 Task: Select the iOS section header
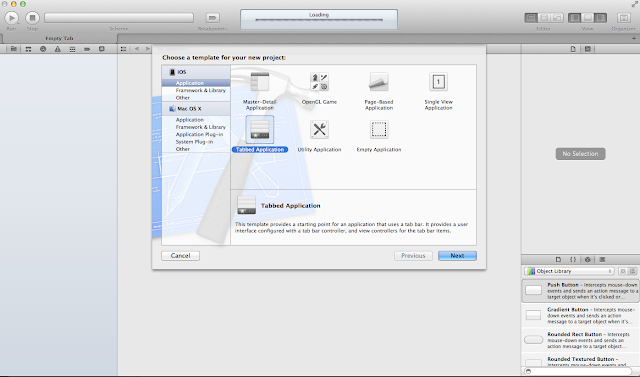(x=196, y=72)
